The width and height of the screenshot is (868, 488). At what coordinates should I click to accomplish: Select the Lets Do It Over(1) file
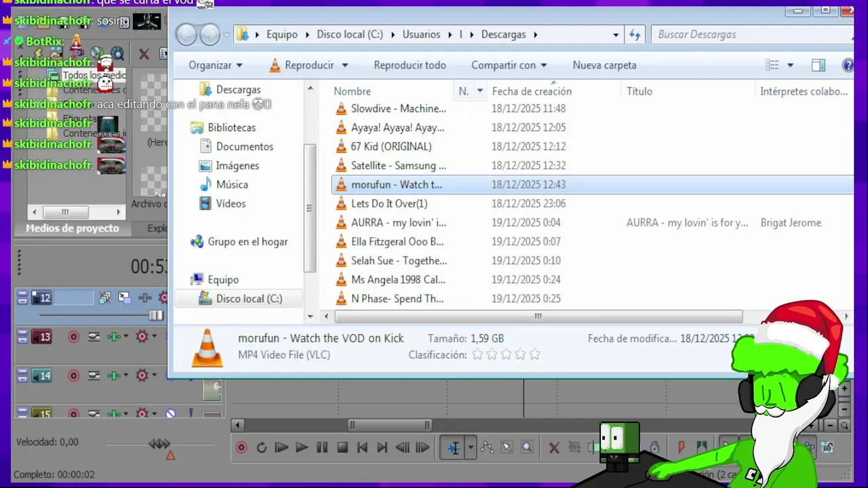click(x=389, y=203)
